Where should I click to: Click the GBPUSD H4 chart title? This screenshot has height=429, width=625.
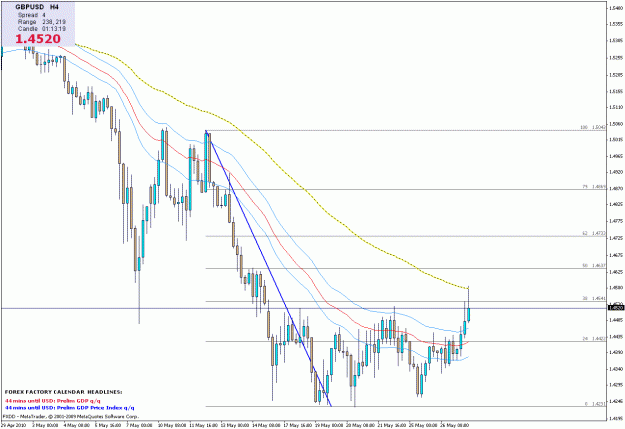37,7
